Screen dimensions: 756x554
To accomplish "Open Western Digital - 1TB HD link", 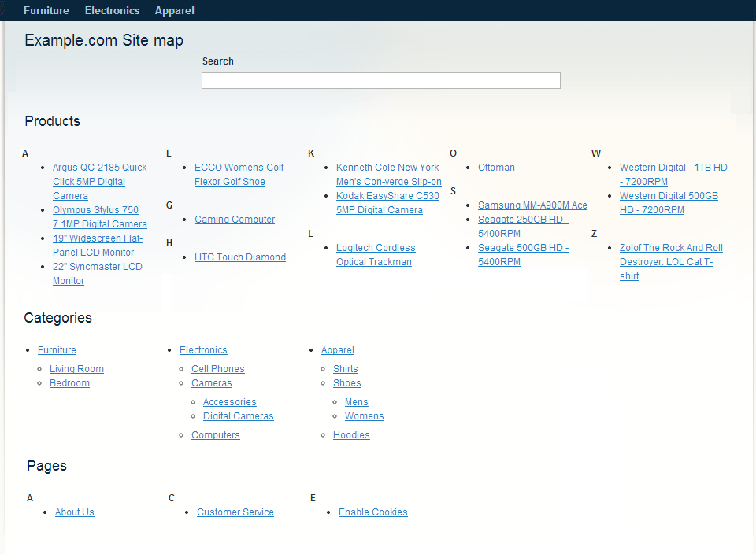I will pos(673,175).
